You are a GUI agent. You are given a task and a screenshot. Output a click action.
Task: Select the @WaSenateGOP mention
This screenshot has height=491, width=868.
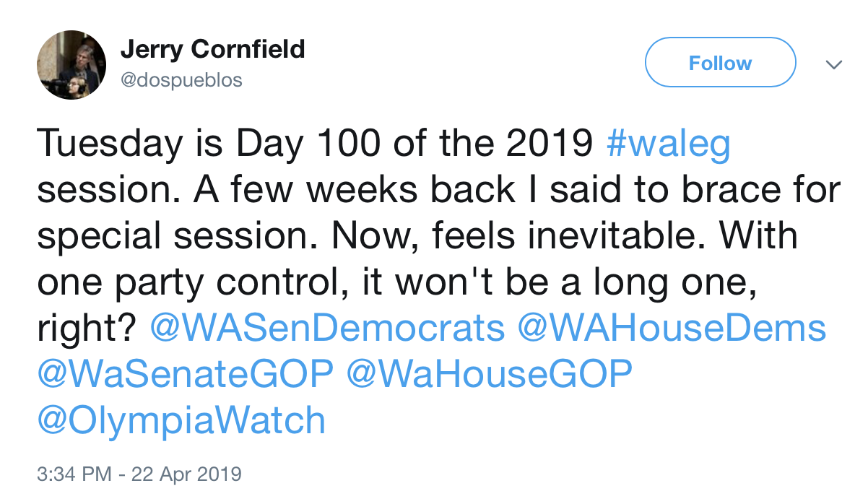186,374
